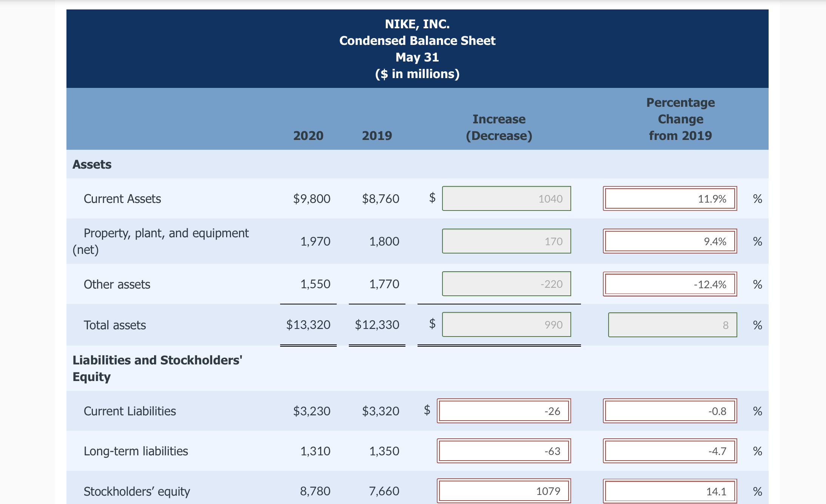Select Stockholders' equity percentage change field
826x504 pixels.
coord(670,491)
